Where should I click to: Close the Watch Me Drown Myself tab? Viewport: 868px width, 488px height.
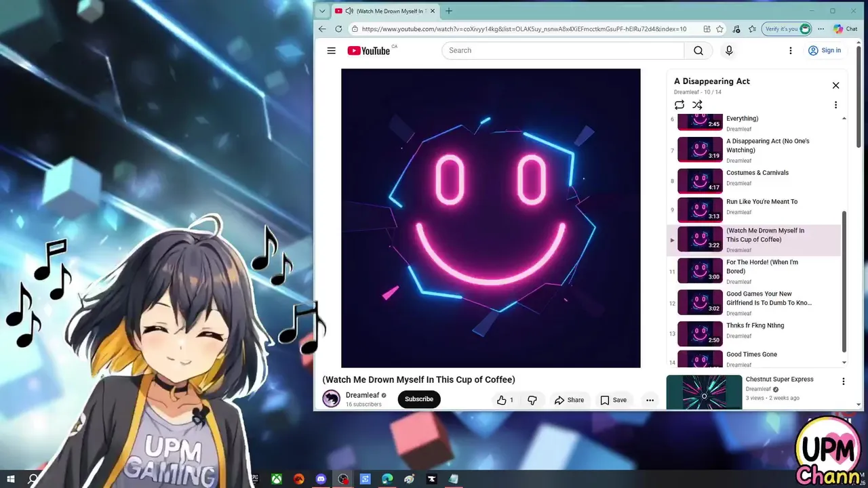(x=432, y=11)
